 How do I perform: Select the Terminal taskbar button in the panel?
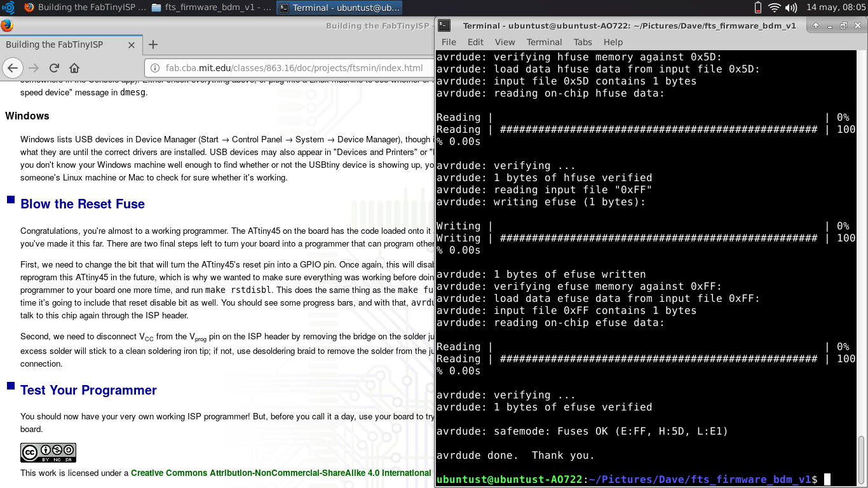point(339,8)
